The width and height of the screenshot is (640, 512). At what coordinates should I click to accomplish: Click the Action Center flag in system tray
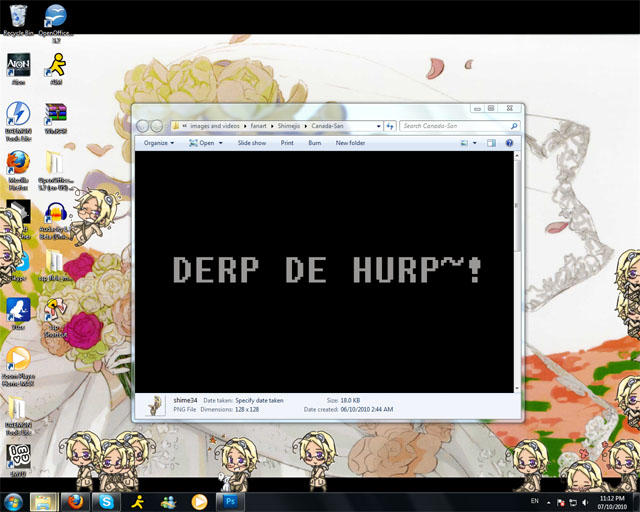561,502
